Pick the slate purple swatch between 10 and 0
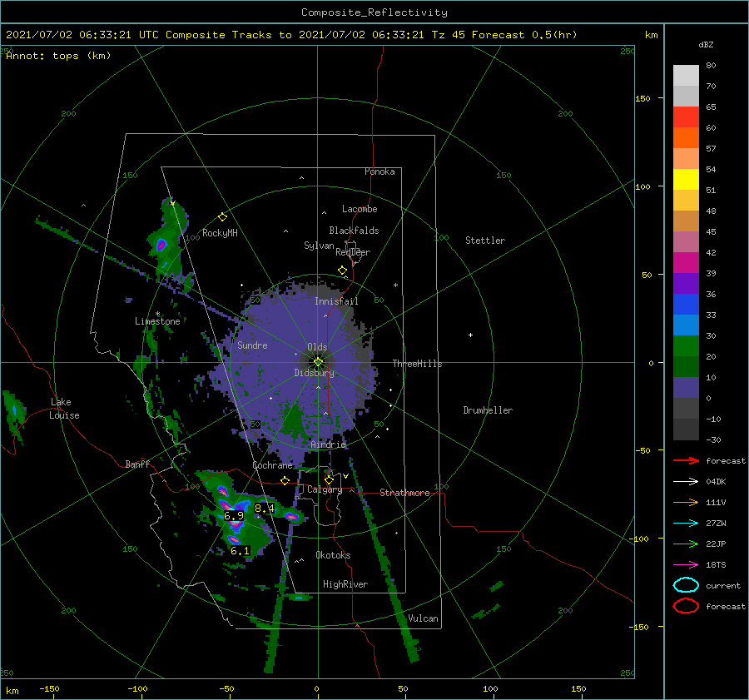Screen dimensions: 749x700 (686, 388)
